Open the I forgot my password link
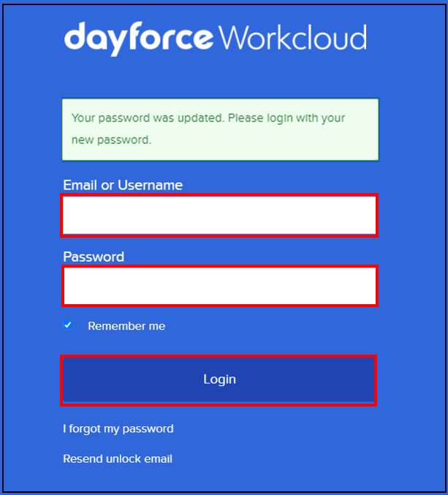Image resolution: width=448 pixels, height=495 pixels. tap(118, 428)
